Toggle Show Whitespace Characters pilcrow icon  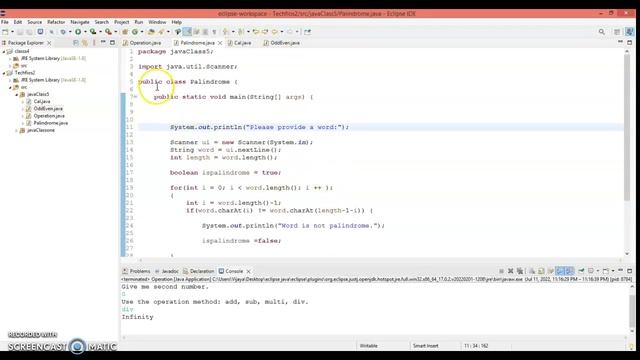coord(214,32)
